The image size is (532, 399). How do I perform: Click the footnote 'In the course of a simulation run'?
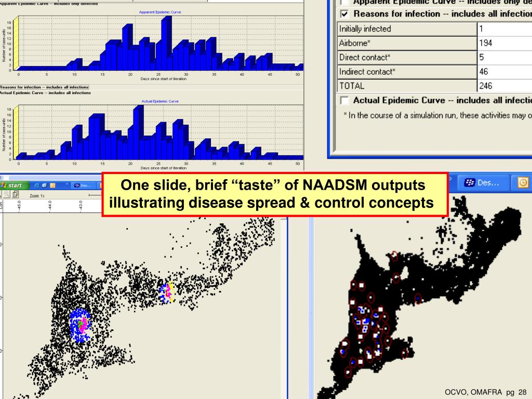pyautogui.click(x=437, y=115)
